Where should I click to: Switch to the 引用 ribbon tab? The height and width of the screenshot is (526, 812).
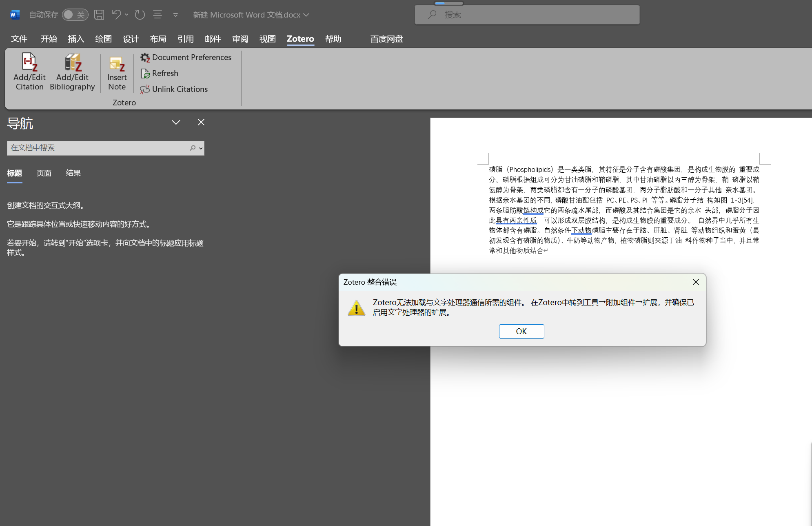coord(185,39)
